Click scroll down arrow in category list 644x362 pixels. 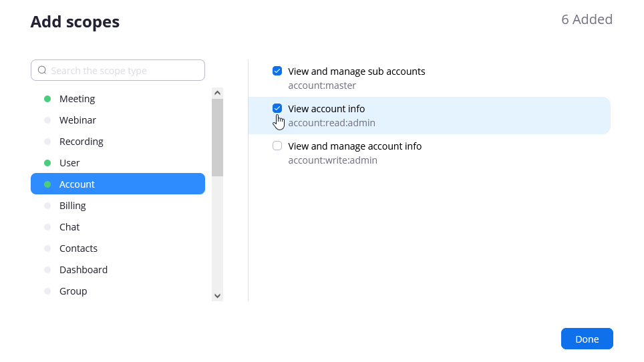217,295
